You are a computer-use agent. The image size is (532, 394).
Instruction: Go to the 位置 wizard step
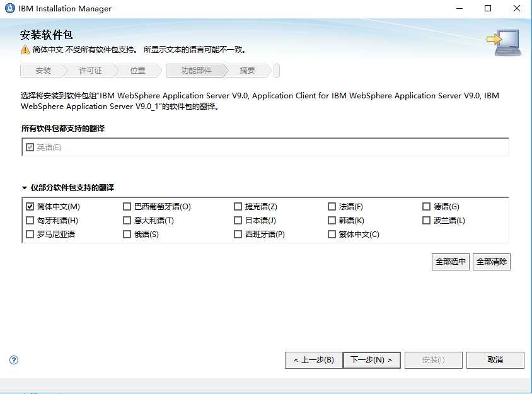[137, 71]
